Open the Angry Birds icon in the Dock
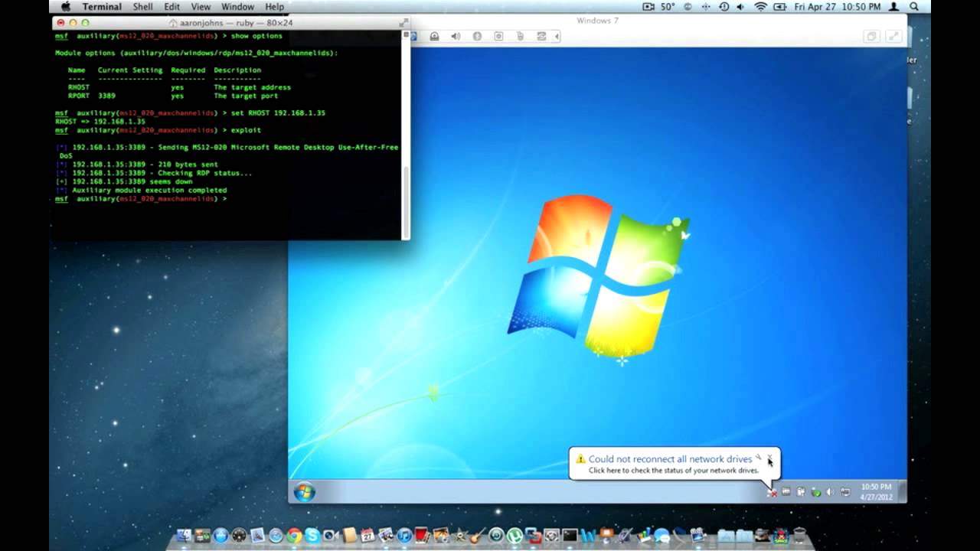This screenshot has height=551, width=980. pyautogui.click(x=781, y=536)
